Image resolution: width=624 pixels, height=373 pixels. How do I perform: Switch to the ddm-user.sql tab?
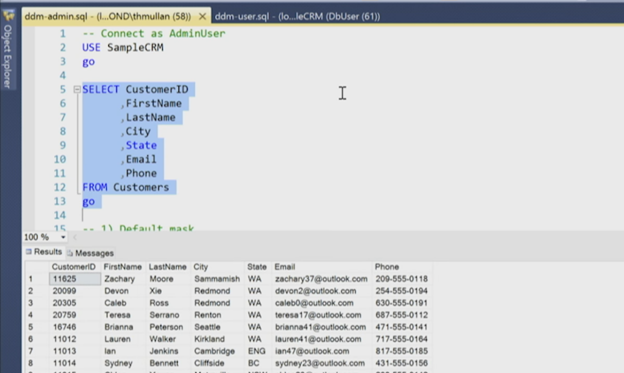[297, 16]
